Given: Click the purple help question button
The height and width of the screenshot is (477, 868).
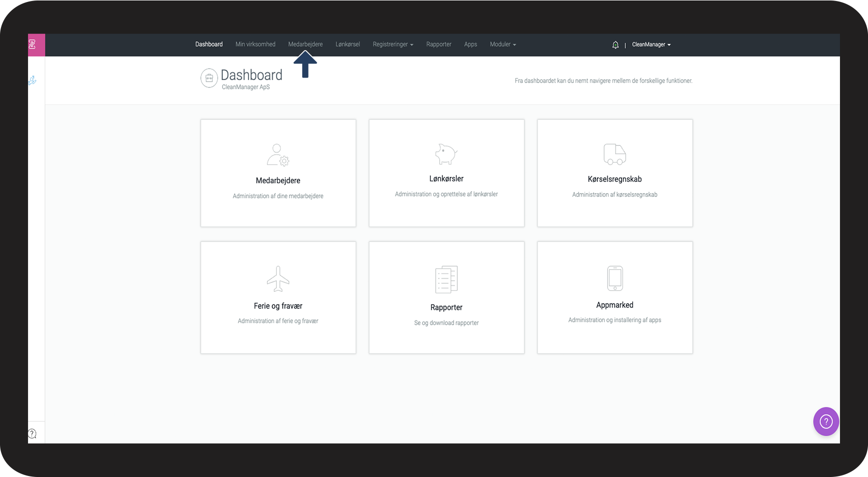Looking at the screenshot, I should (x=826, y=421).
